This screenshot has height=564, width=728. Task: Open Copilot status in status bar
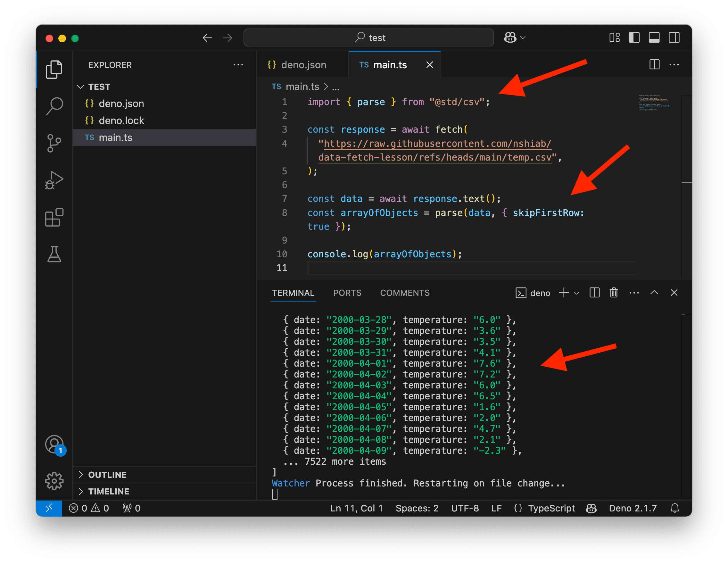coord(591,508)
